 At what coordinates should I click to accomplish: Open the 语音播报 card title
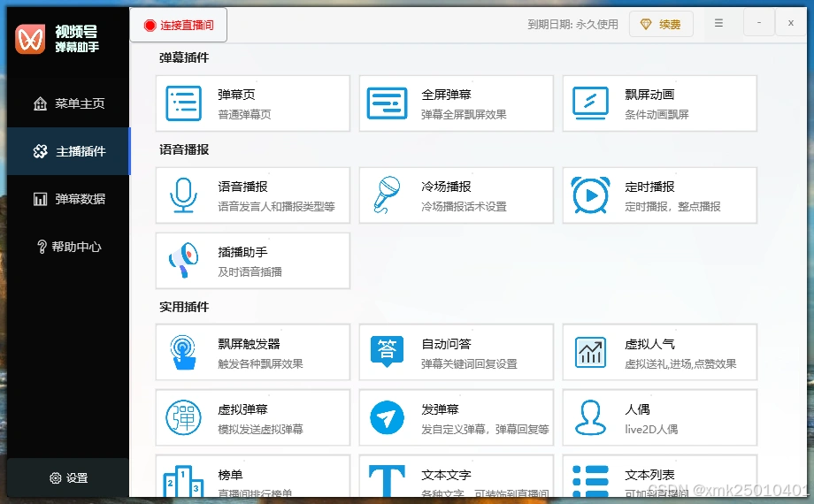242,187
